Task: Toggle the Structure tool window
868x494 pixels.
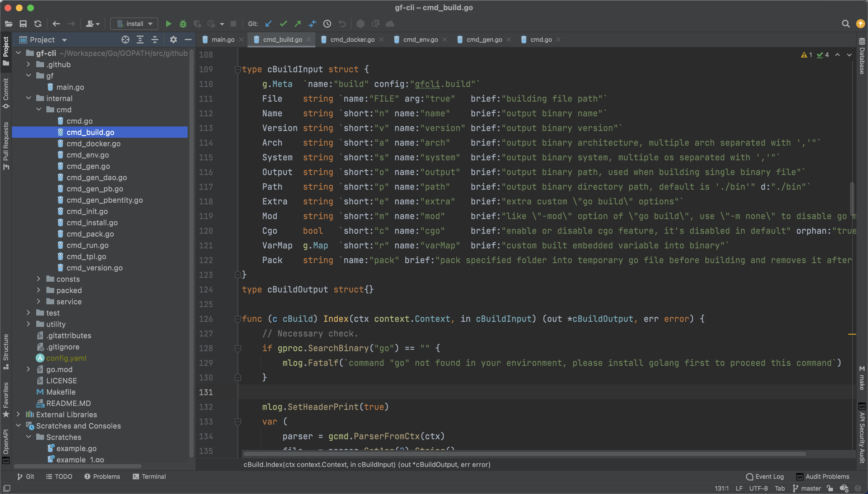Action: point(6,351)
